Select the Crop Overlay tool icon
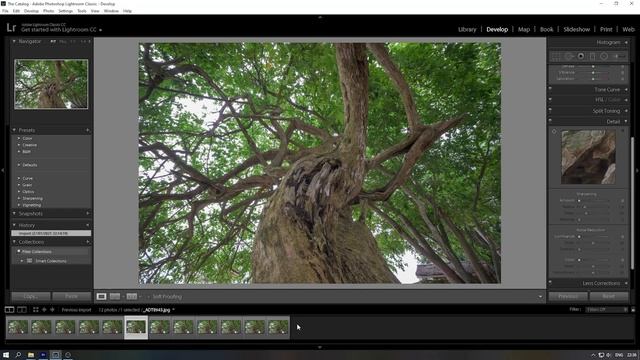 coord(556,56)
